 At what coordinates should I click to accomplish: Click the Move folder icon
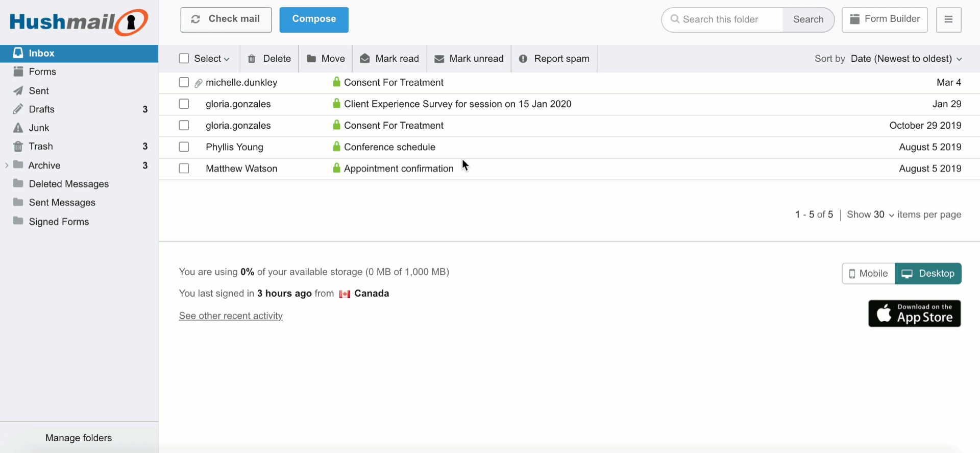click(x=311, y=59)
